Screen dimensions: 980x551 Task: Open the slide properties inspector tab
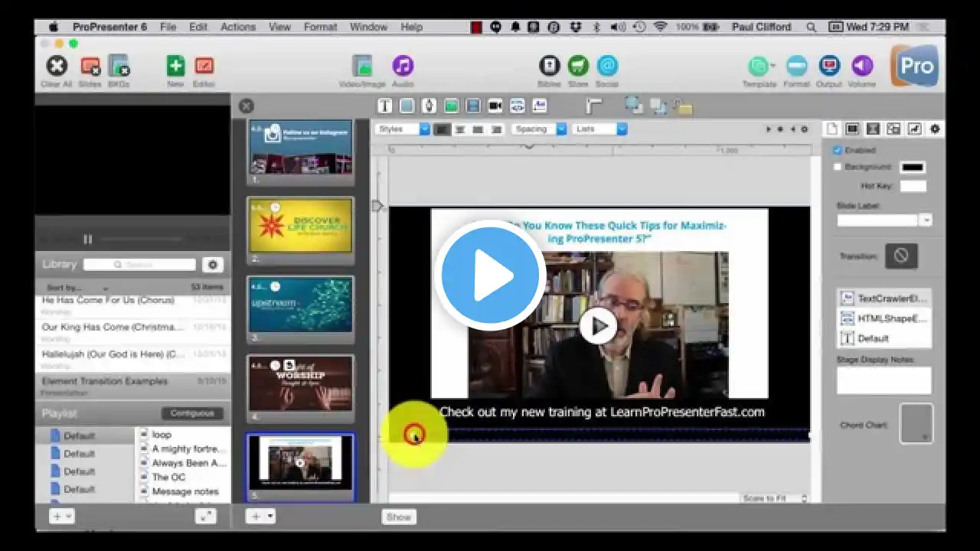click(831, 129)
